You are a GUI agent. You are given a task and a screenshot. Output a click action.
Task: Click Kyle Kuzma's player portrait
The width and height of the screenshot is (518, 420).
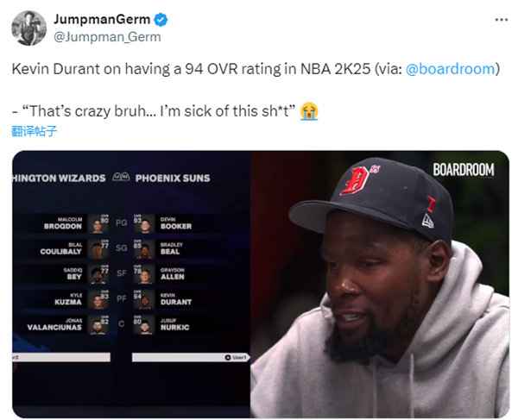(98, 300)
